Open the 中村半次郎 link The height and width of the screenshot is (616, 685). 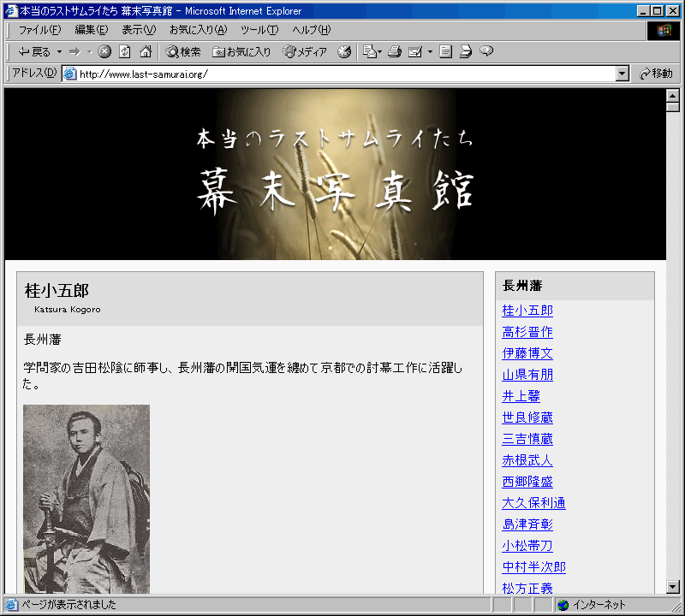point(533,567)
